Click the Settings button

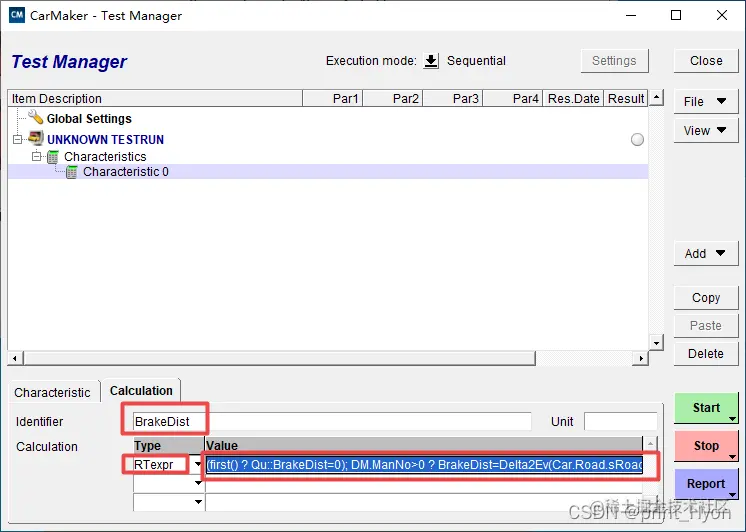pos(614,61)
